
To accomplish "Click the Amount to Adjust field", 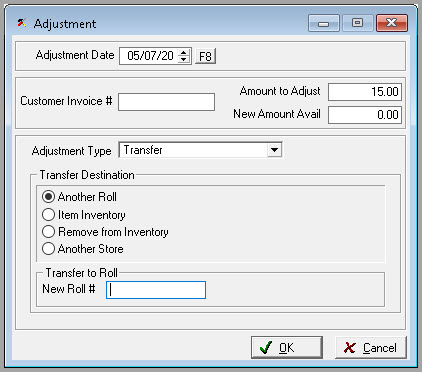I will coord(365,92).
